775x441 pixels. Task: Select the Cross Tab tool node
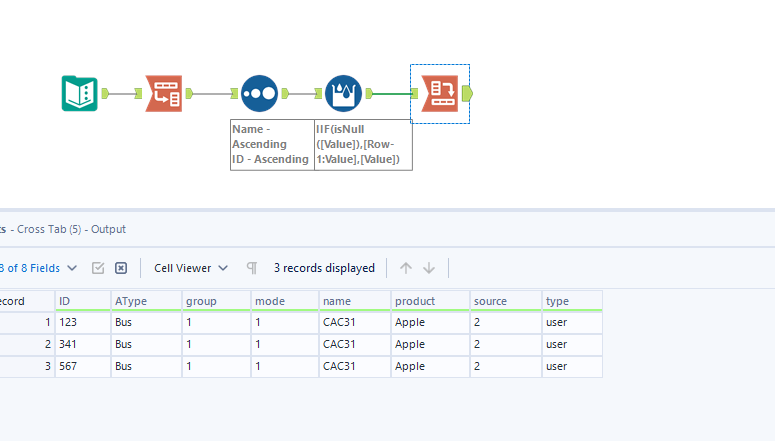(438, 94)
